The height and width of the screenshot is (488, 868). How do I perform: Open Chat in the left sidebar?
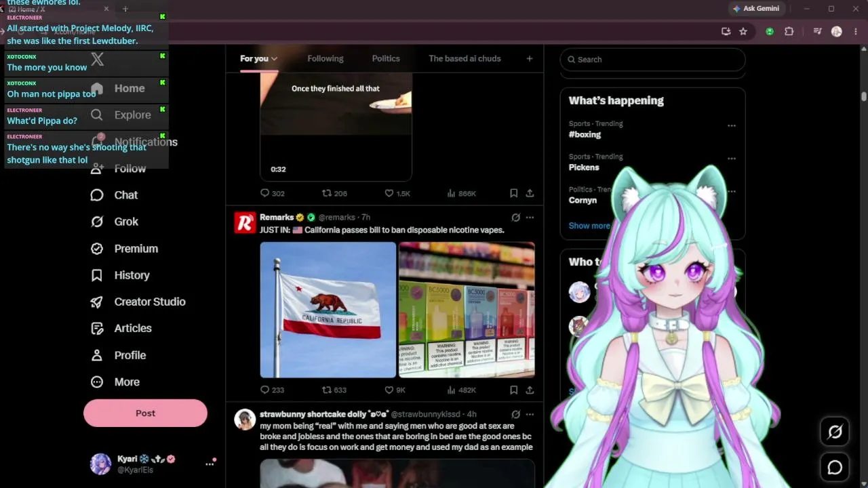coord(115,195)
